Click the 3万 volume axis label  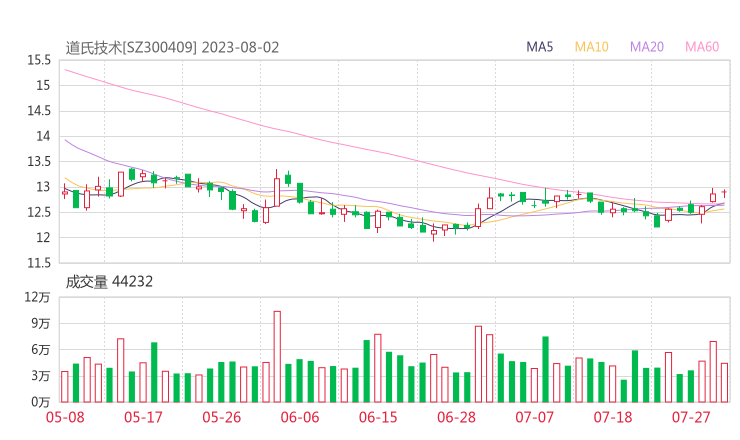click(41, 376)
